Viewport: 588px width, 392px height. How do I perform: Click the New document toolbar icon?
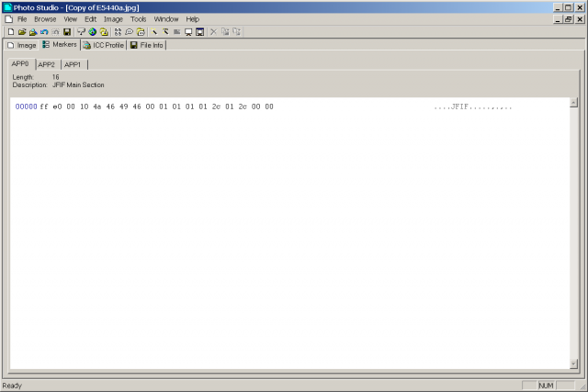point(11,32)
